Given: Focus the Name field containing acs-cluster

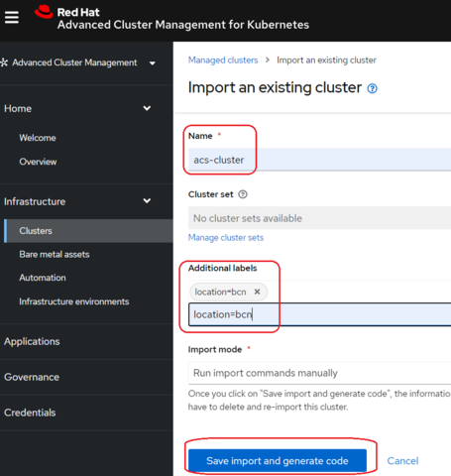Looking at the screenshot, I should coord(319,160).
